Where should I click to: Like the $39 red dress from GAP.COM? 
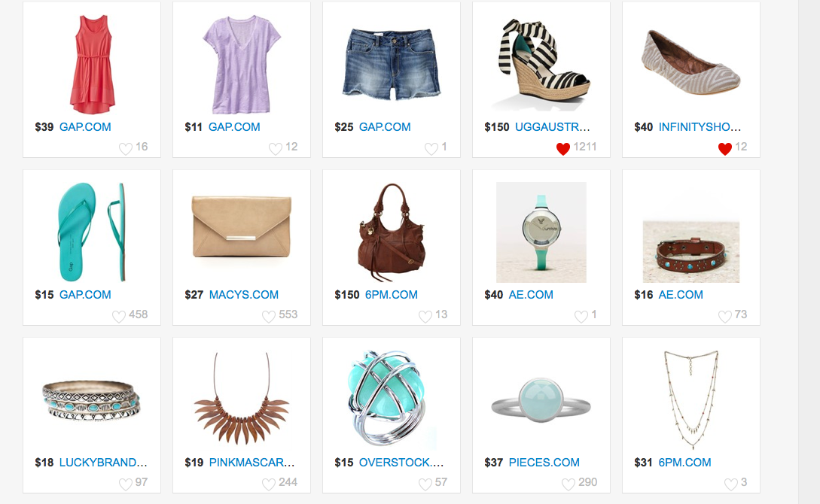[126, 149]
